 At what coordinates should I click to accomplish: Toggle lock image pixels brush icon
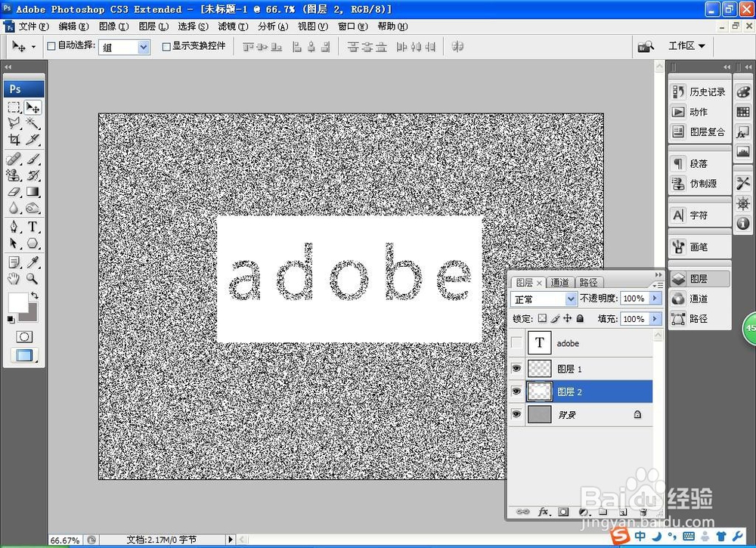click(x=555, y=318)
